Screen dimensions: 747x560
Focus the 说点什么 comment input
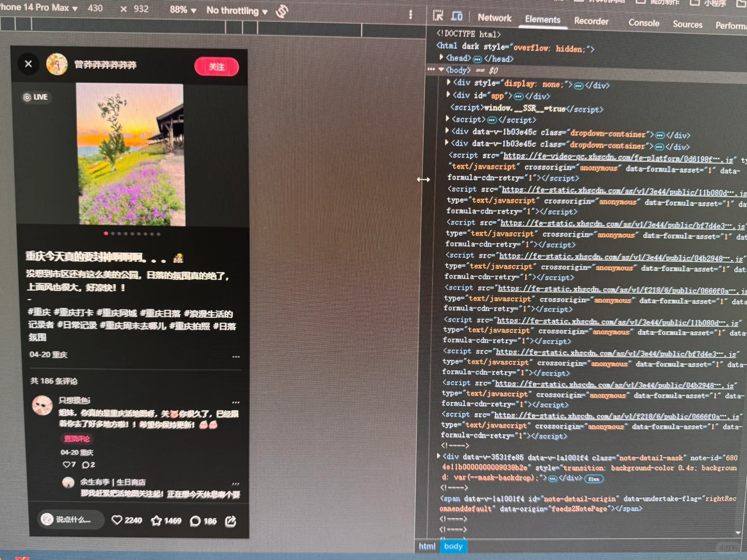point(72,519)
